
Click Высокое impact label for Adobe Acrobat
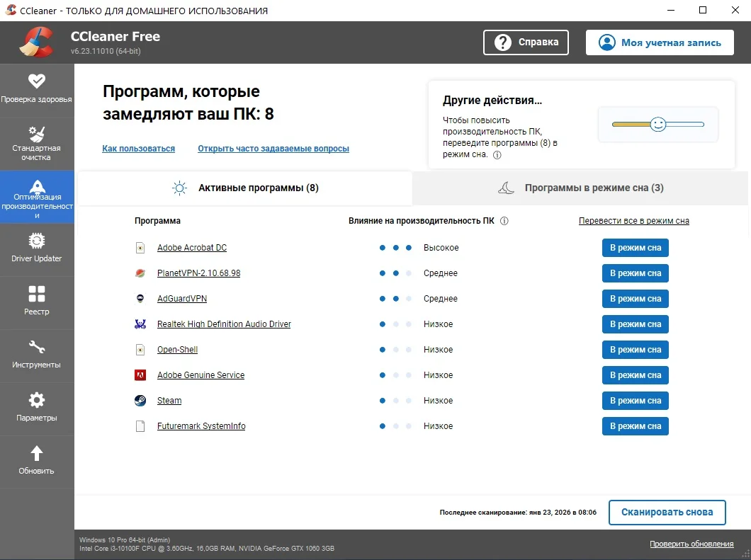[441, 248]
